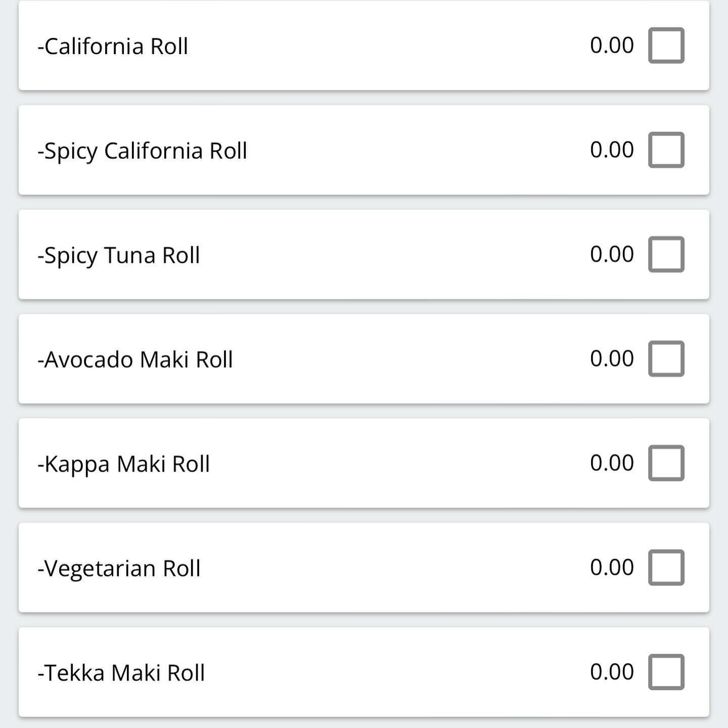Screen dimensions: 728x728
Task: Click the -Kappa Maki Roll label
Action: coord(124,465)
